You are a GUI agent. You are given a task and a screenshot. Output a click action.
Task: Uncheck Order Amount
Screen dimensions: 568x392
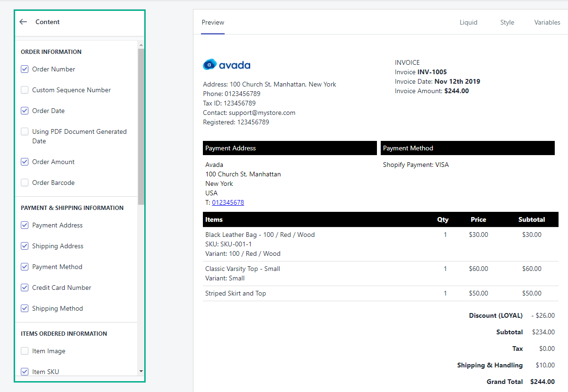(x=24, y=162)
